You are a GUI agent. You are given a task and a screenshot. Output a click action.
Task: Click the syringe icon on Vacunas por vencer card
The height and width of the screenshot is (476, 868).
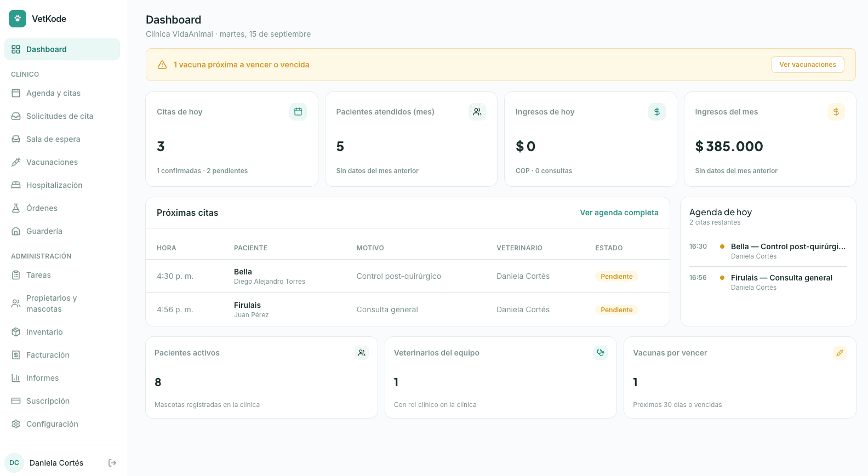click(x=840, y=353)
